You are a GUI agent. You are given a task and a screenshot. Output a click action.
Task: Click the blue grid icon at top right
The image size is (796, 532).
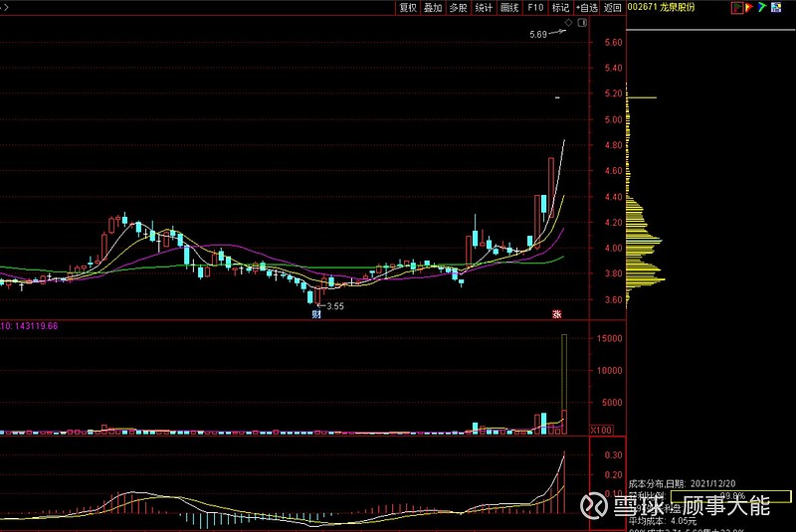[x=774, y=7]
